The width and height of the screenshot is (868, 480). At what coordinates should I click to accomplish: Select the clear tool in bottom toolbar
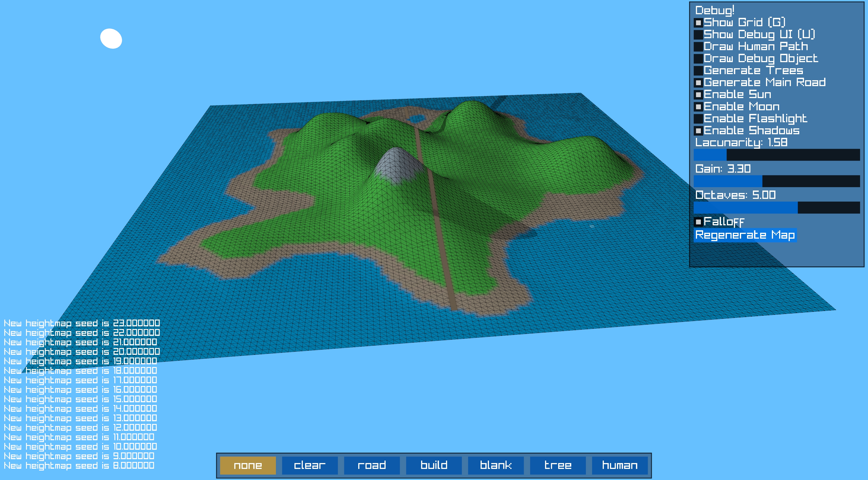pyautogui.click(x=310, y=465)
